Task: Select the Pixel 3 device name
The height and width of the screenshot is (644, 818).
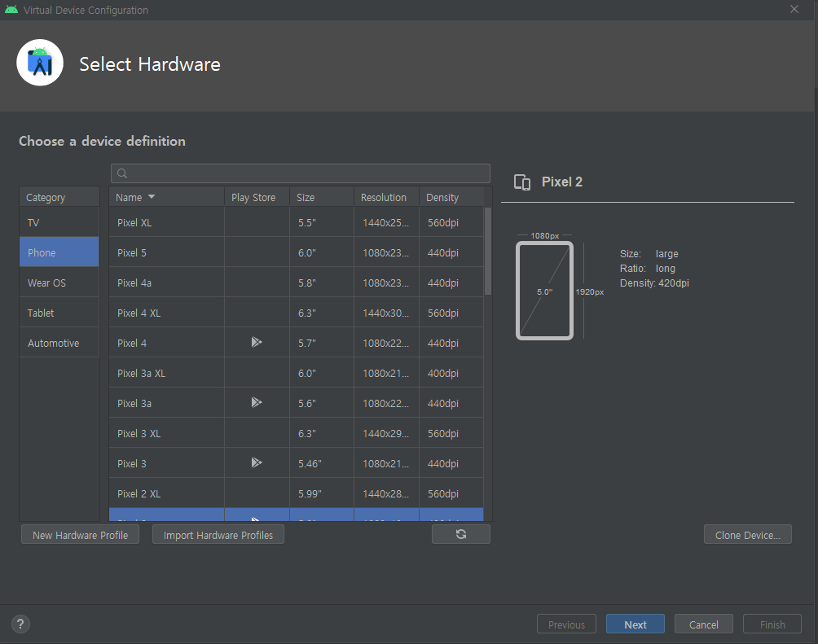Action: (132, 463)
